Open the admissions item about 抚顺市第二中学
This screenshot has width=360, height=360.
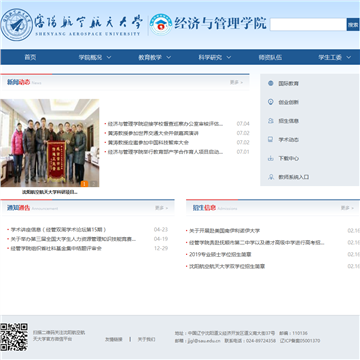pyautogui.click(x=257, y=243)
